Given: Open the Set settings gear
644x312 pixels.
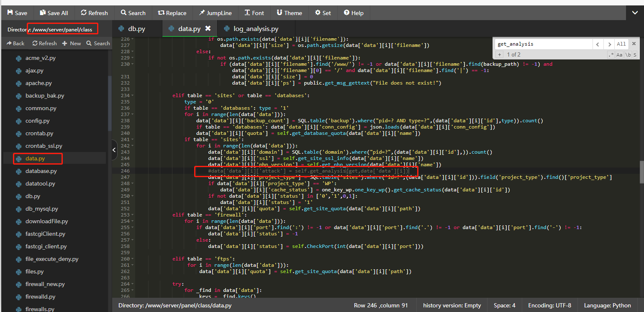Looking at the screenshot, I should click(323, 13).
